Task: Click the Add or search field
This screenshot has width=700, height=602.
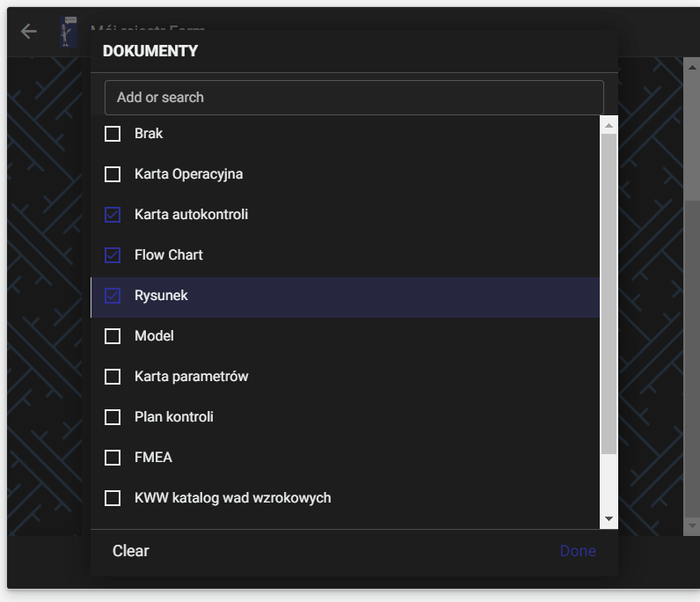Action: tap(354, 98)
